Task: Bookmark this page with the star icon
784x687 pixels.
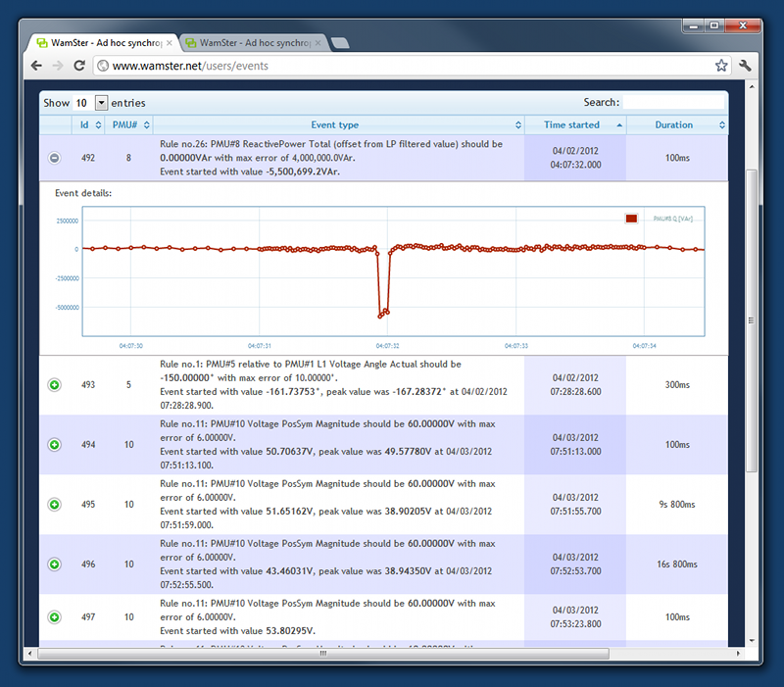Action: [x=721, y=66]
